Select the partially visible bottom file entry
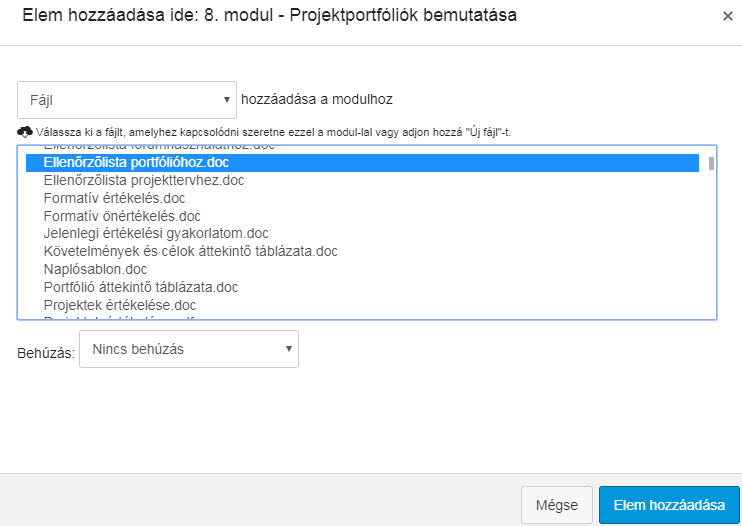 pos(362,317)
